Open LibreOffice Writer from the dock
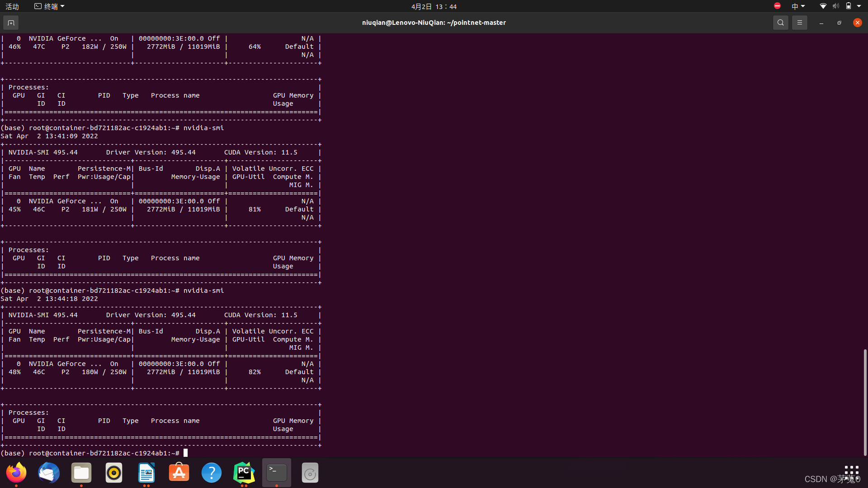 pos(146,473)
